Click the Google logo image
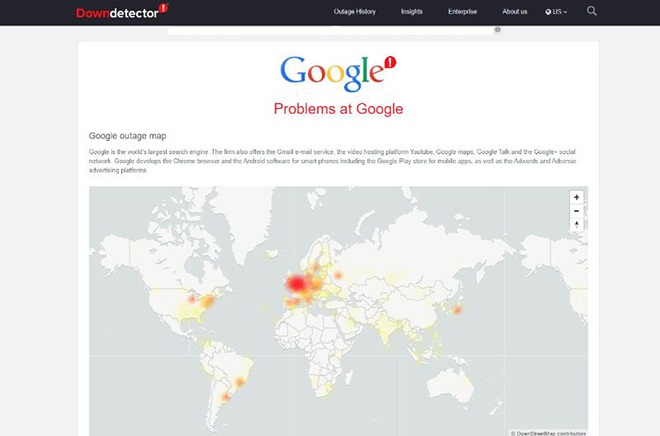The height and width of the screenshot is (436, 660). [x=333, y=74]
